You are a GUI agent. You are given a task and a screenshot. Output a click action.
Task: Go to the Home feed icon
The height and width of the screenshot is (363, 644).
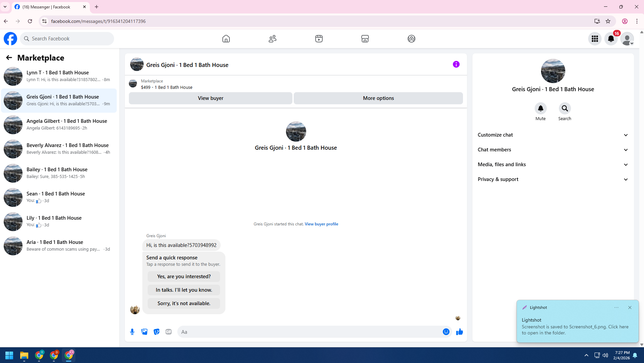pyautogui.click(x=226, y=39)
